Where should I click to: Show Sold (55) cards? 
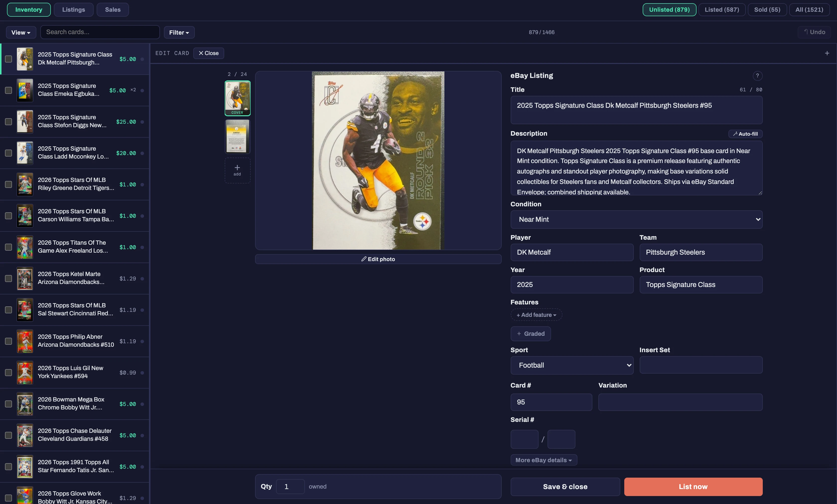click(767, 9)
